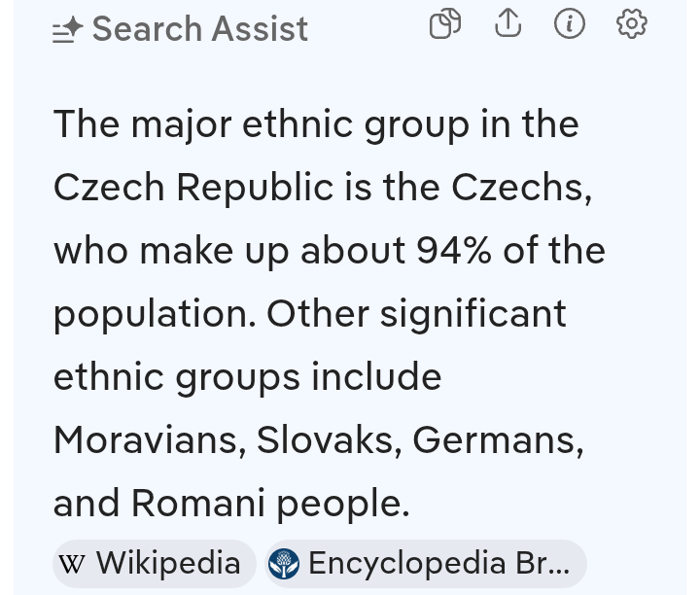Image resolution: width=700 pixels, height=595 pixels.
Task: Open the Wikipedia source chip
Action: coord(154,564)
